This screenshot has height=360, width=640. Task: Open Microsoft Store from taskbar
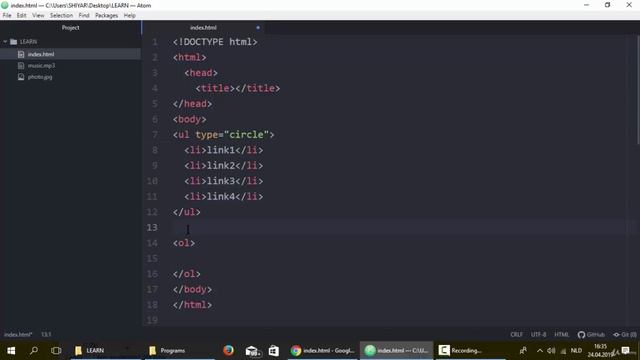pyautogui.click(x=273, y=351)
